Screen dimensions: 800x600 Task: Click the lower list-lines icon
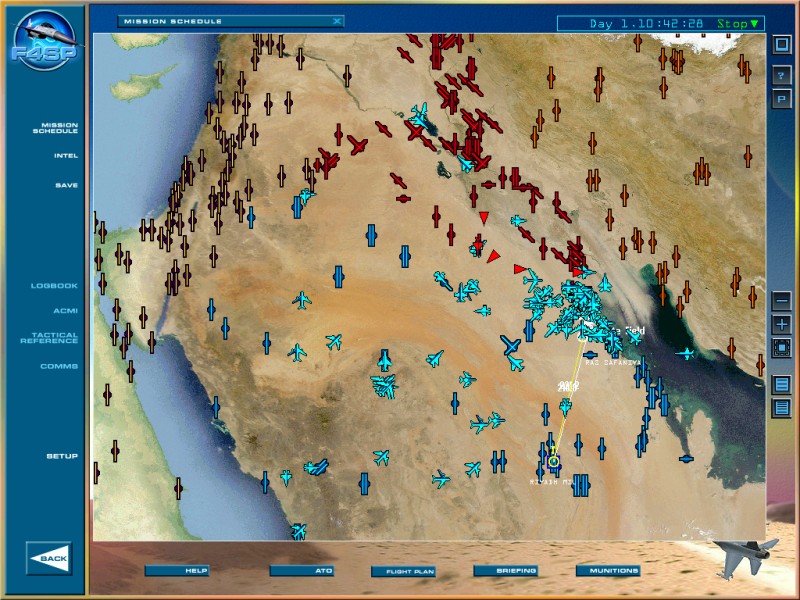click(781, 408)
